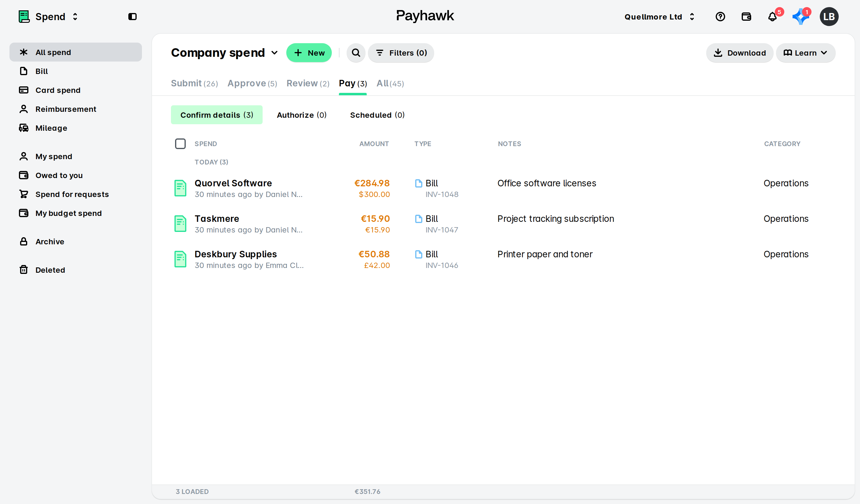Open Bill in the sidebar
The image size is (860, 504).
pos(76,71)
